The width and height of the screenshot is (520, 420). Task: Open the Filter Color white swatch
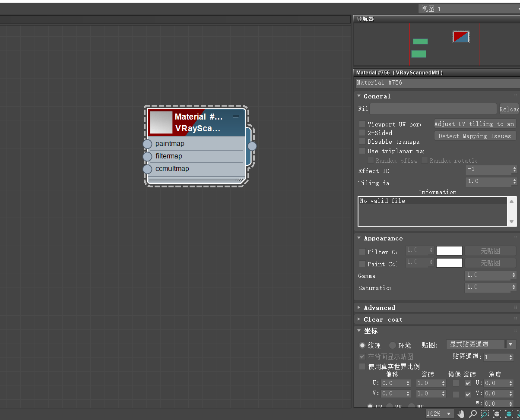pos(449,251)
